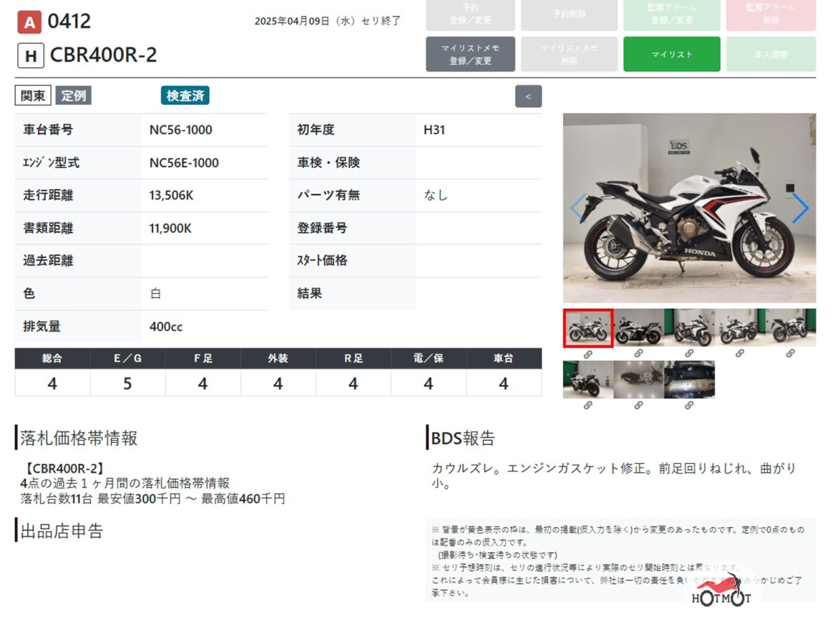Click the auction date 2025年04月09日 text
The width and height of the screenshot is (840, 634).
tap(328, 21)
